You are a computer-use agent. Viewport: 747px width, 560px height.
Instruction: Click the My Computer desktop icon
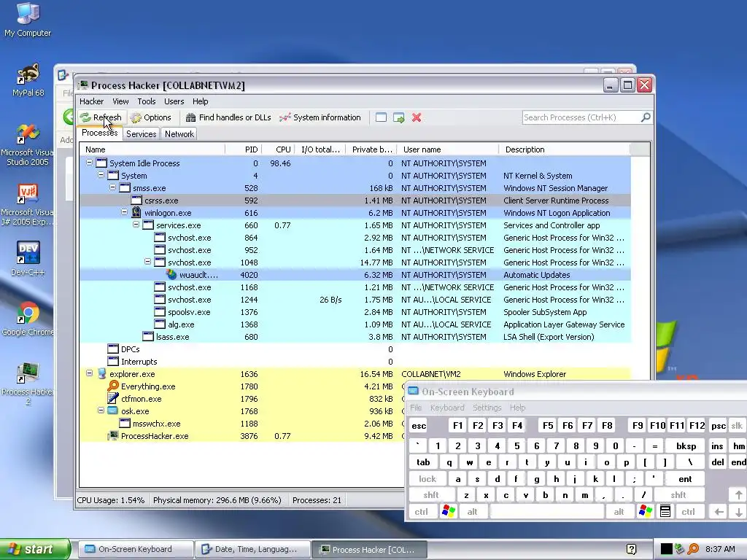click(28, 20)
